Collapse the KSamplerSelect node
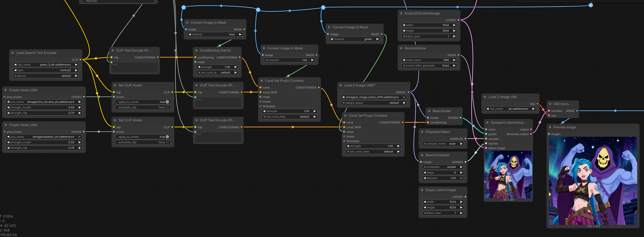 (x=422, y=132)
